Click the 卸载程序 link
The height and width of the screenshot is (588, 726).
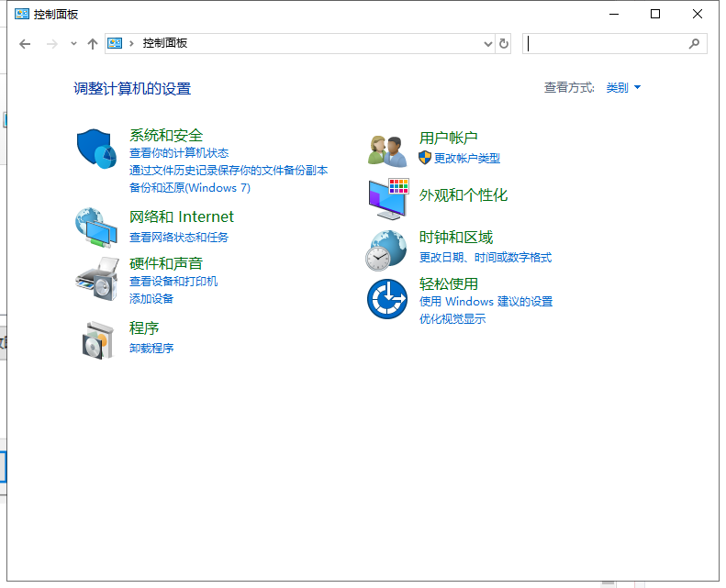151,349
